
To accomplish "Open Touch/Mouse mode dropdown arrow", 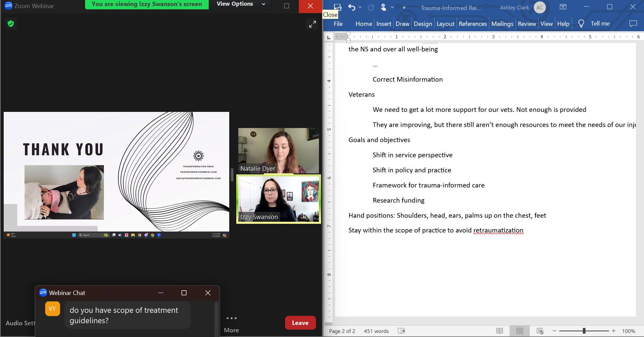I will (x=392, y=7).
